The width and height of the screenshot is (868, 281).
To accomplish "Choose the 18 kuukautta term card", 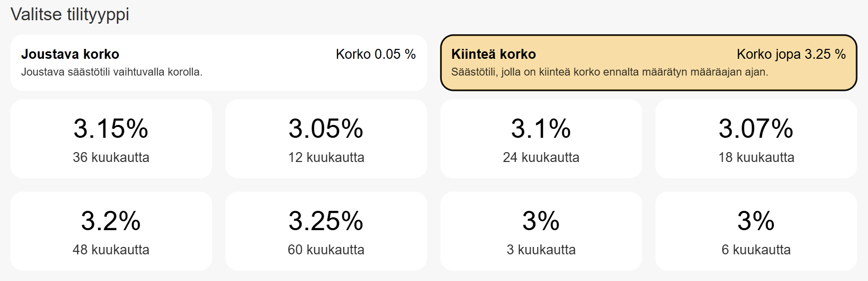I will tap(756, 139).
